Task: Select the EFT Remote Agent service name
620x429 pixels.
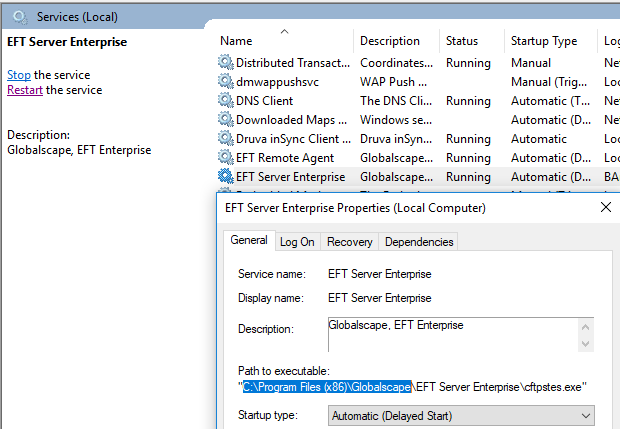Action: pyautogui.click(x=285, y=158)
